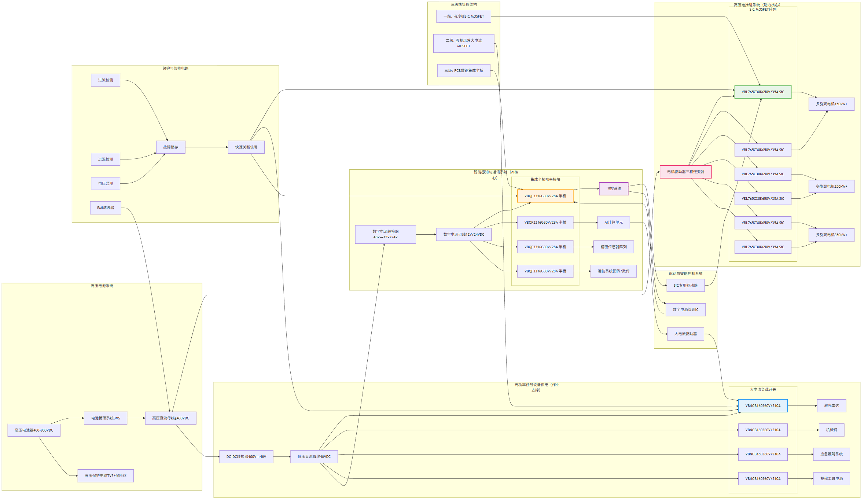Select the 数字电源母线12V/24VDC node

[464, 235]
